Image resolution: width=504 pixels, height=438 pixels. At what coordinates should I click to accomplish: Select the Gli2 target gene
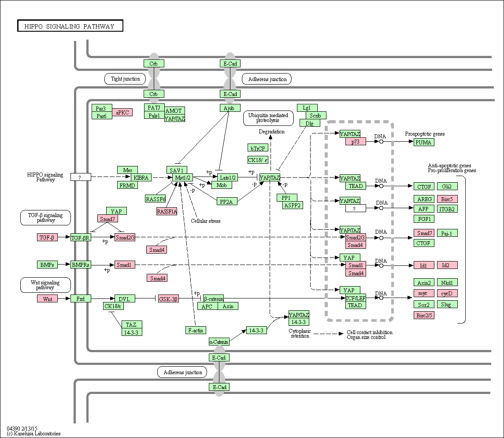(x=447, y=186)
